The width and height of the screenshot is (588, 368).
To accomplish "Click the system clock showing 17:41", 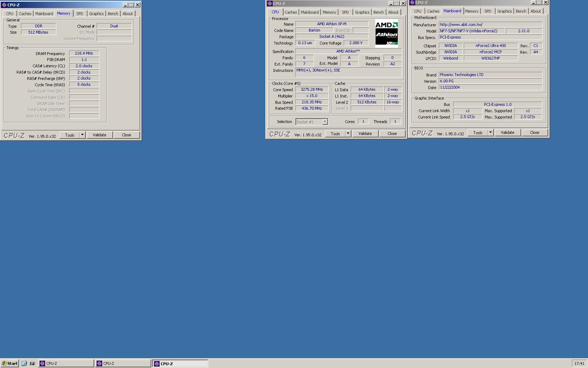I will [x=579, y=363].
